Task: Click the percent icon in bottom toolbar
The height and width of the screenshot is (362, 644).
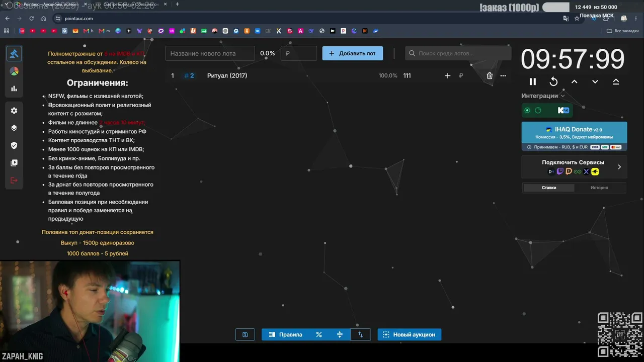Action: (x=319, y=334)
